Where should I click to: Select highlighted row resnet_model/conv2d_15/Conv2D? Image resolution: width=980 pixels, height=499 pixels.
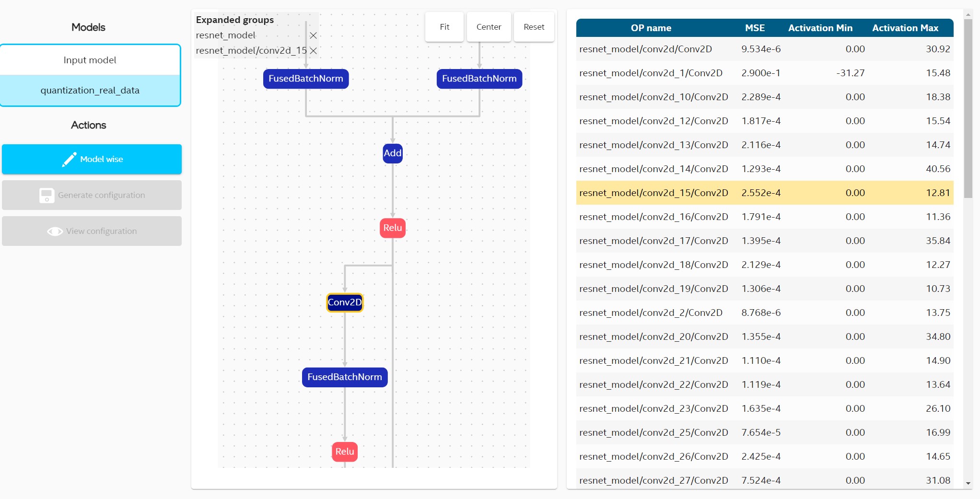pos(765,193)
